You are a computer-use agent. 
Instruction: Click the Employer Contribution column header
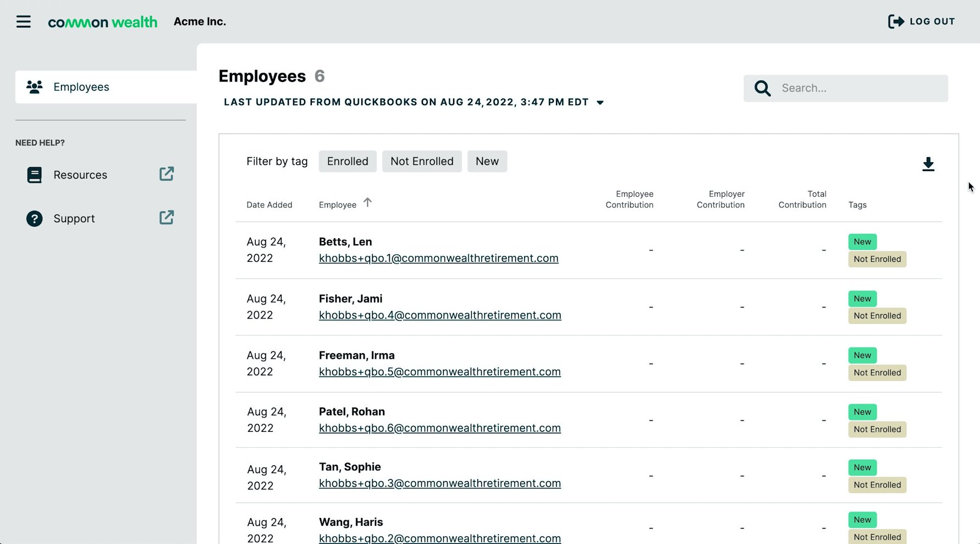click(720, 199)
